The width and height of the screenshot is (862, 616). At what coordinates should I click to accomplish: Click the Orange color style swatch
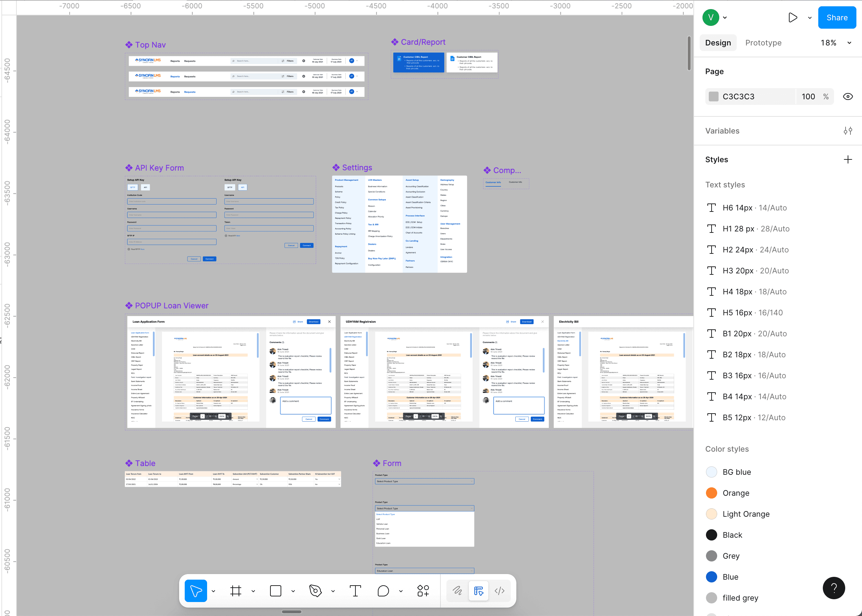[x=711, y=493]
